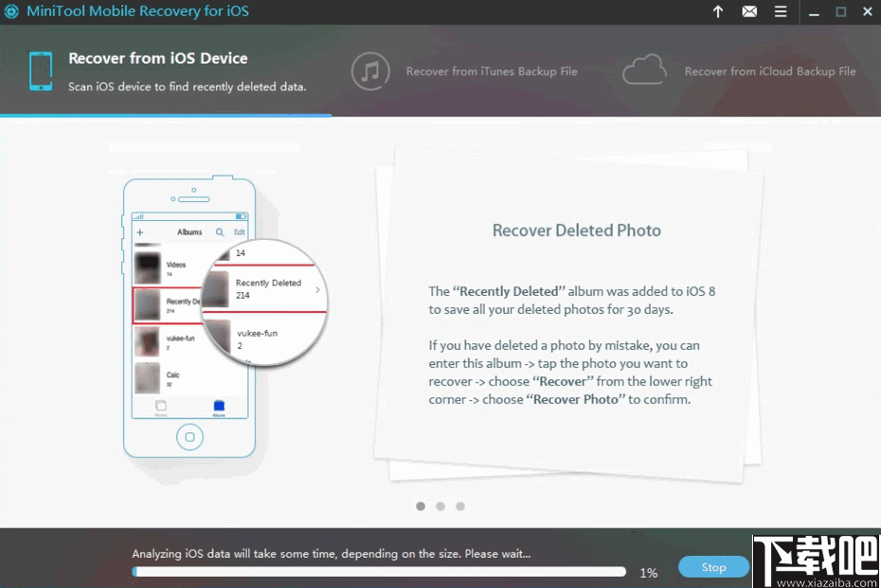881x588 pixels.
Task: Click the iOS data analysis progress bar
Action: [379, 572]
